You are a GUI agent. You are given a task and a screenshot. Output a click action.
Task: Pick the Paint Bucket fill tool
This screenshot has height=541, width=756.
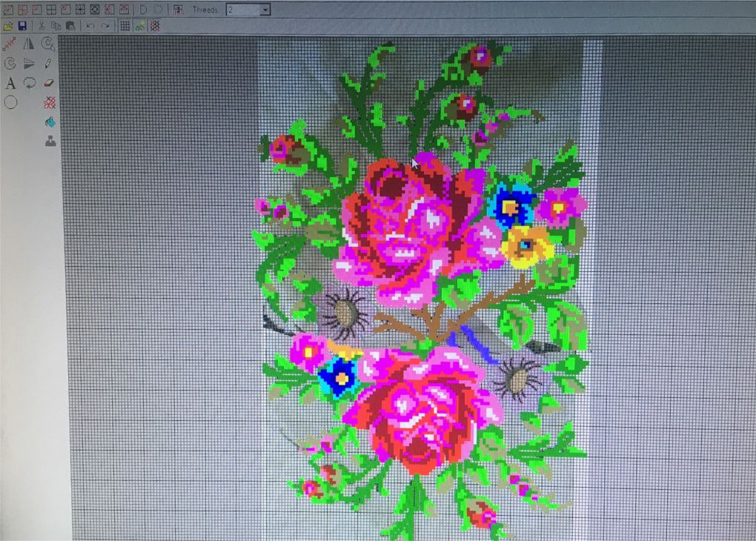[50, 122]
